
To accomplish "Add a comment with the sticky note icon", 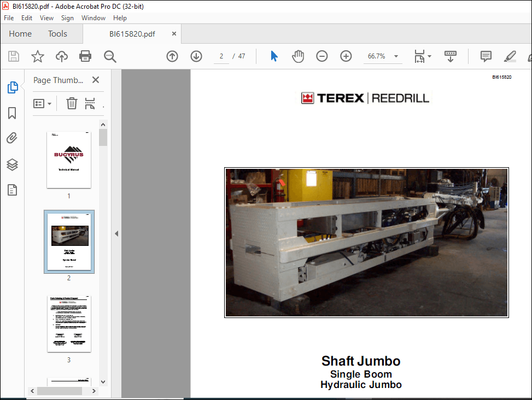I will (486, 56).
